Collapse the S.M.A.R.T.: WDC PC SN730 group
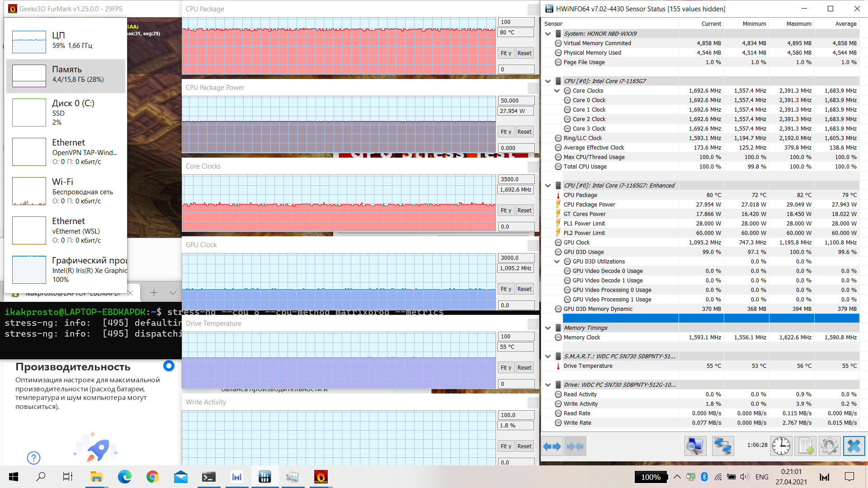Image resolution: width=868 pixels, height=488 pixels. pyautogui.click(x=548, y=357)
